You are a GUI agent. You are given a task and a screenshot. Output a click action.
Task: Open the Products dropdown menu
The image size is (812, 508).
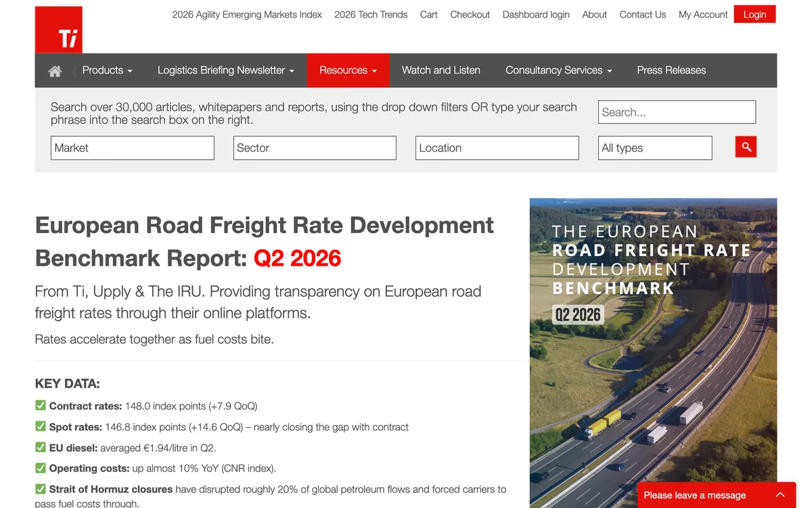point(107,70)
